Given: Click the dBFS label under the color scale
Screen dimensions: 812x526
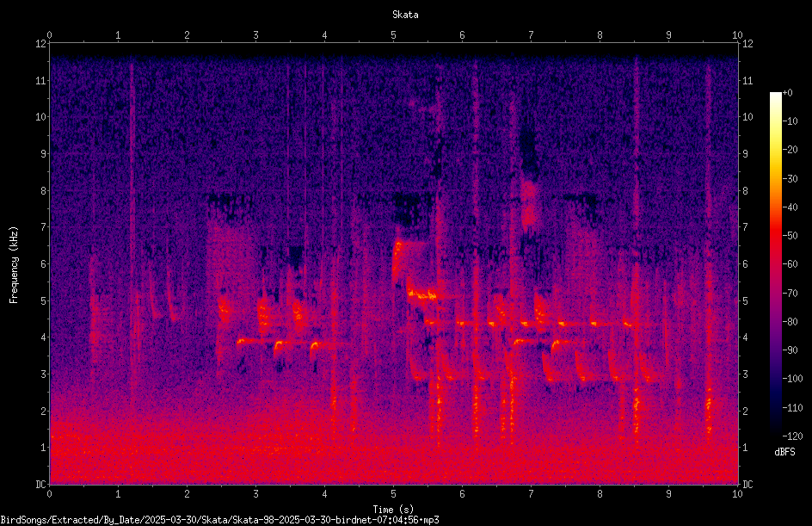Looking at the screenshot, I should tap(784, 452).
